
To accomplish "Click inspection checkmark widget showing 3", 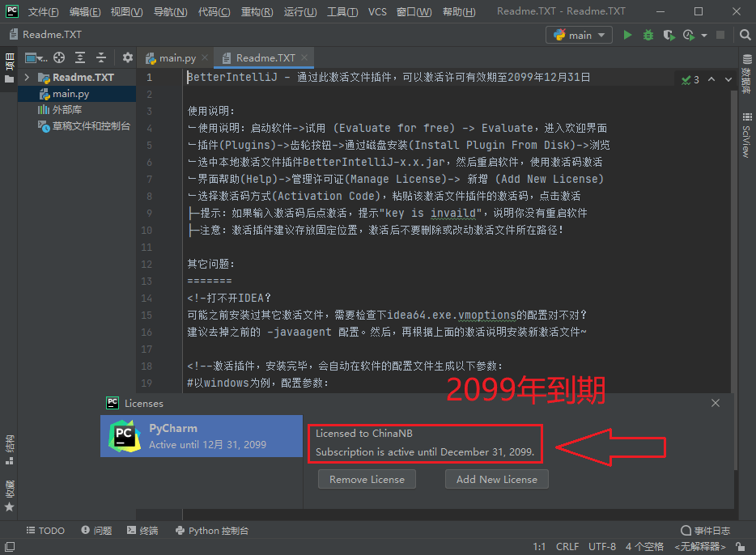I will pos(690,80).
